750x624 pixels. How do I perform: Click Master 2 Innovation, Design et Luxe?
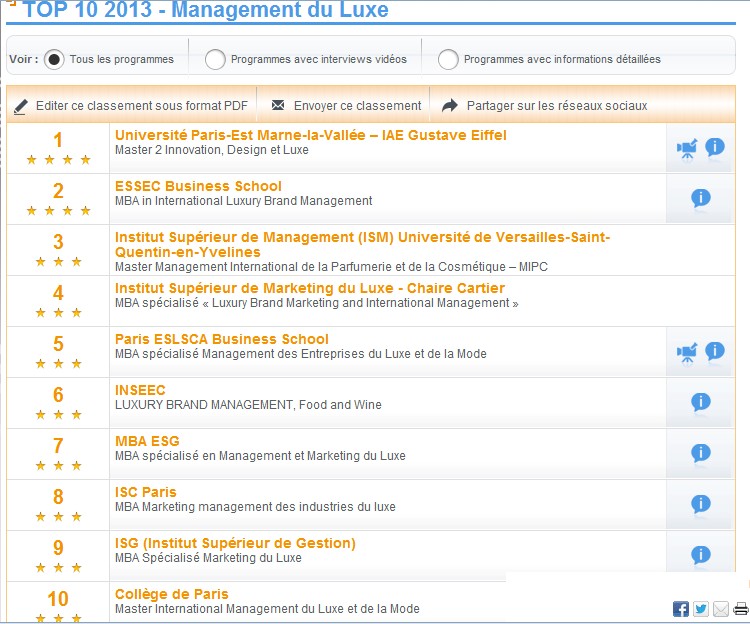(x=211, y=150)
